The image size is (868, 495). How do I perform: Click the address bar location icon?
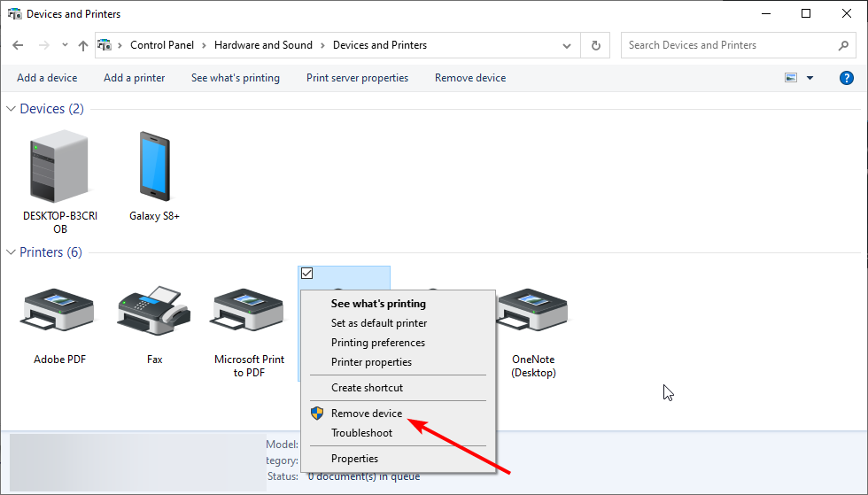coord(105,45)
